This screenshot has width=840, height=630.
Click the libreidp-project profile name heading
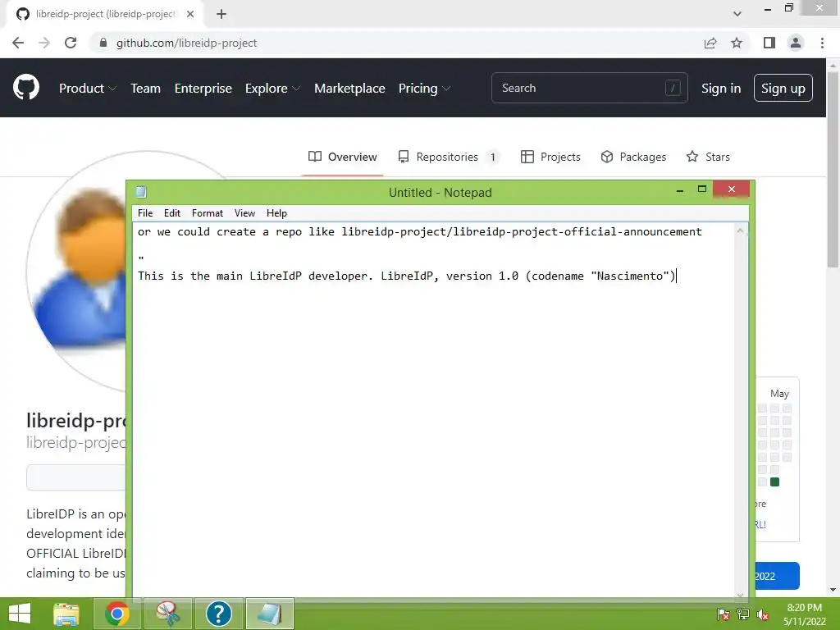[76, 421]
